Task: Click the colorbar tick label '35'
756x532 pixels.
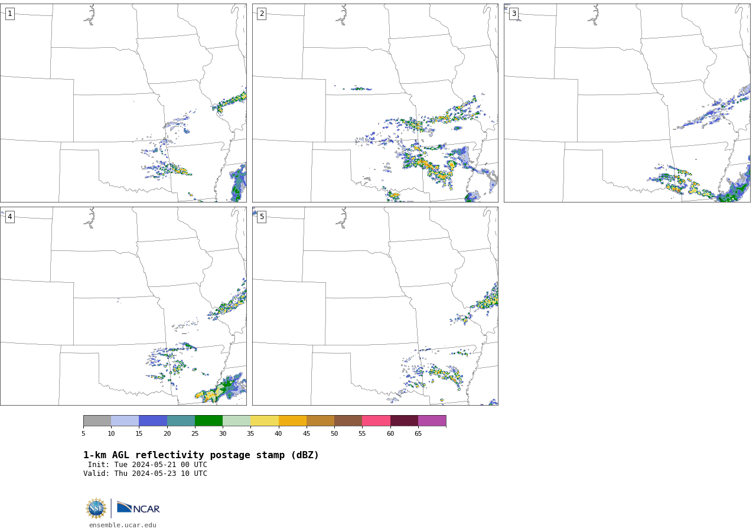Action: [250, 434]
